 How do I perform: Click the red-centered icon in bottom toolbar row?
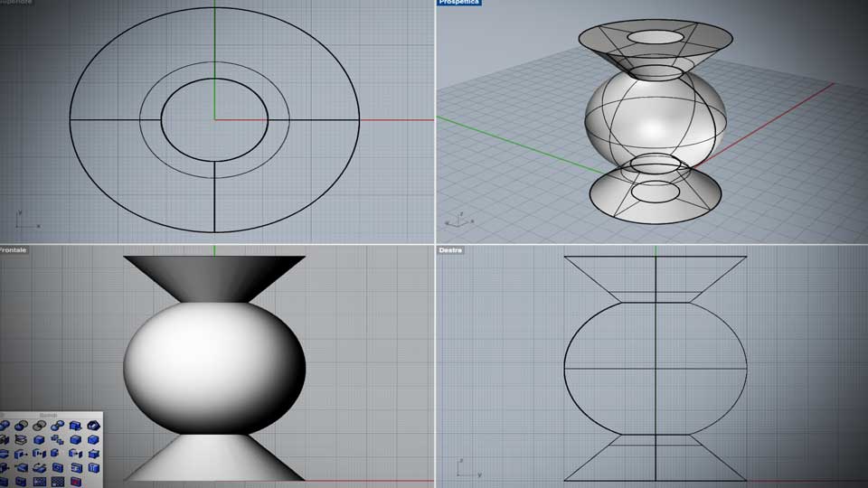point(76,482)
